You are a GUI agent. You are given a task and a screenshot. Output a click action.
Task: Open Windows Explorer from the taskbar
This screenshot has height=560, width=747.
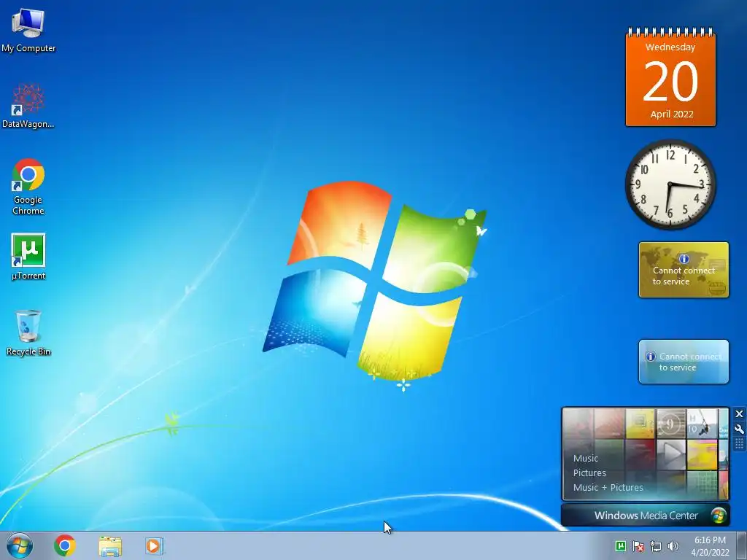[110, 546]
